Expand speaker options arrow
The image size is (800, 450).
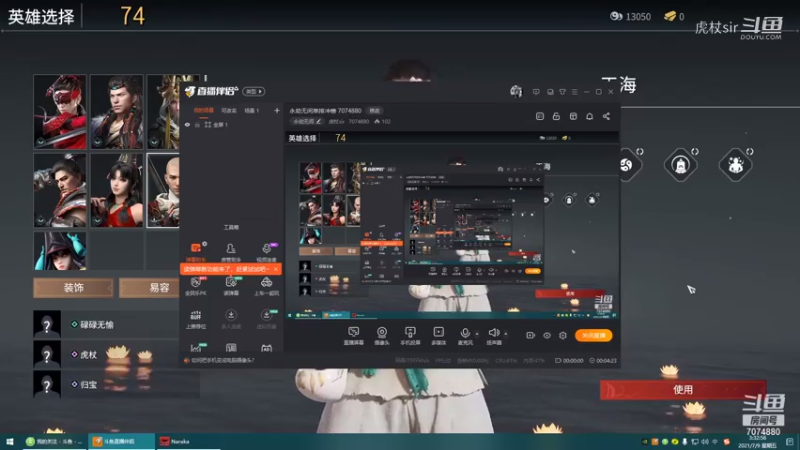506,334
